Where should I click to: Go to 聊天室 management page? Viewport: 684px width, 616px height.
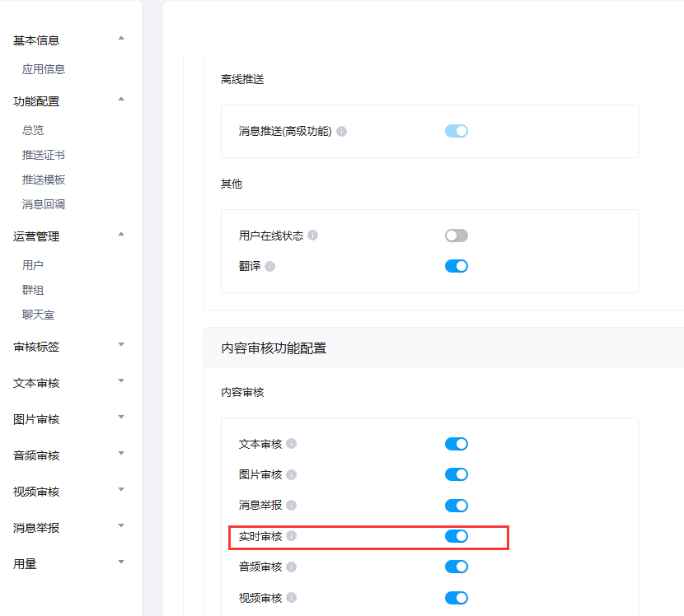[38, 315]
